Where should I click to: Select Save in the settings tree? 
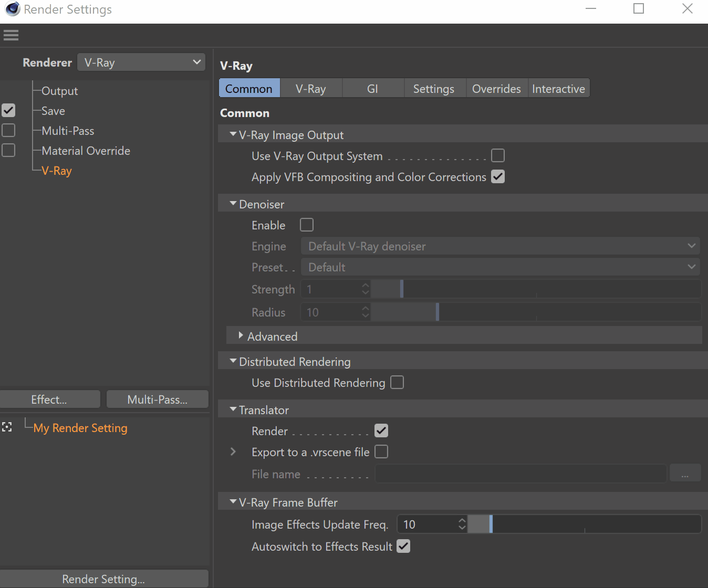click(x=53, y=111)
